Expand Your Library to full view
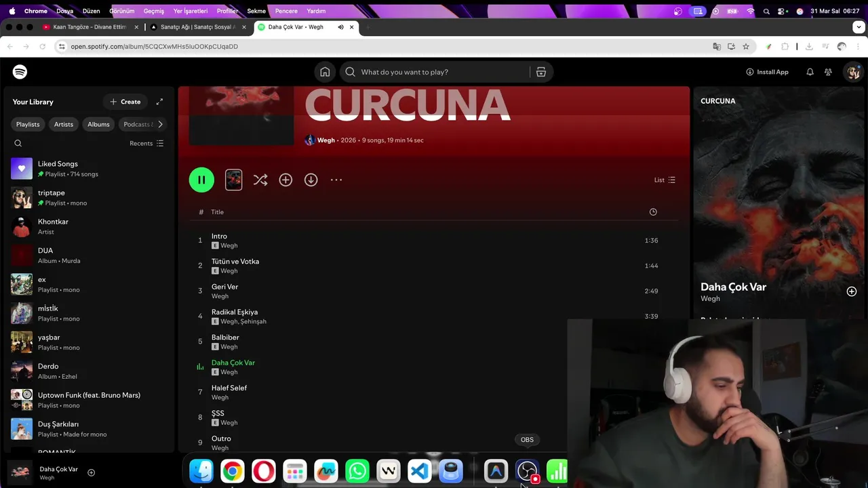 [159, 102]
